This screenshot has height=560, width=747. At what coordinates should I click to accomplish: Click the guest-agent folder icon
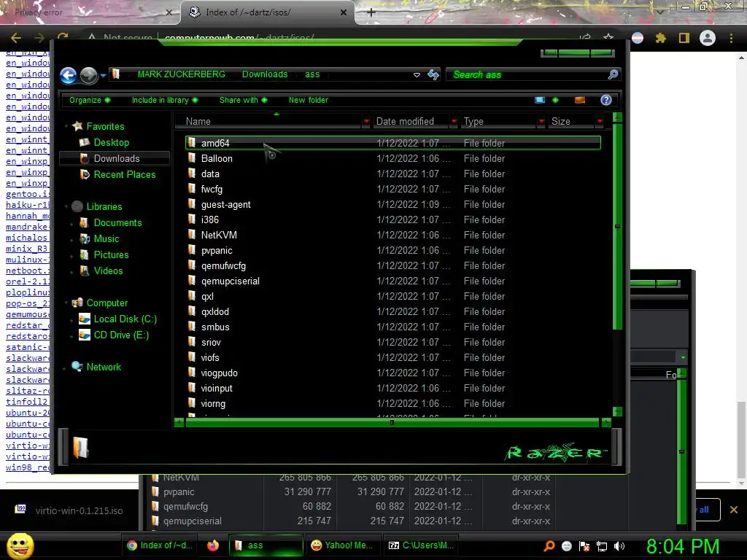click(192, 204)
